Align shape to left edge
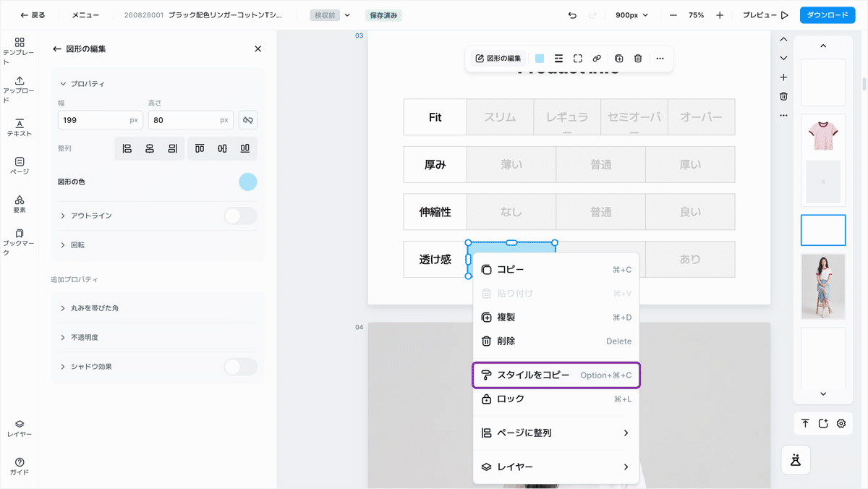Image resolution: width=868 pixels, height=489 pixels. point(127,148)
